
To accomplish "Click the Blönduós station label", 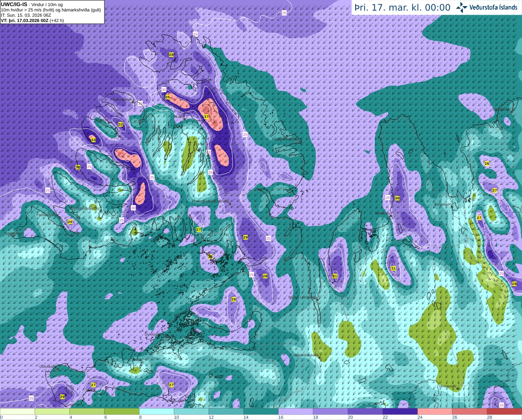I will (382, 213).
